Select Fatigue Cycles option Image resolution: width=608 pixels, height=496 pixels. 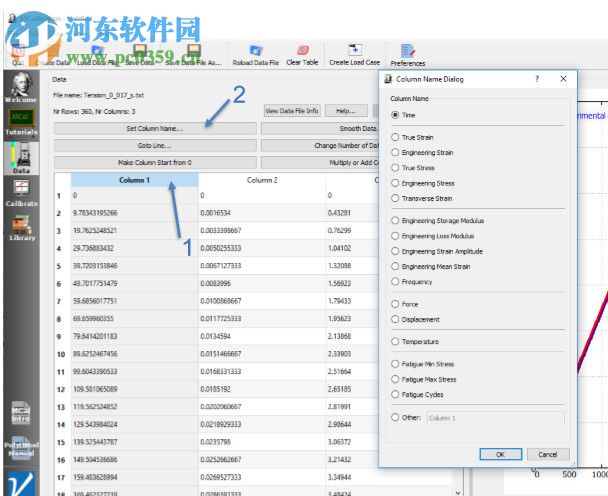[x=395, y=394]
